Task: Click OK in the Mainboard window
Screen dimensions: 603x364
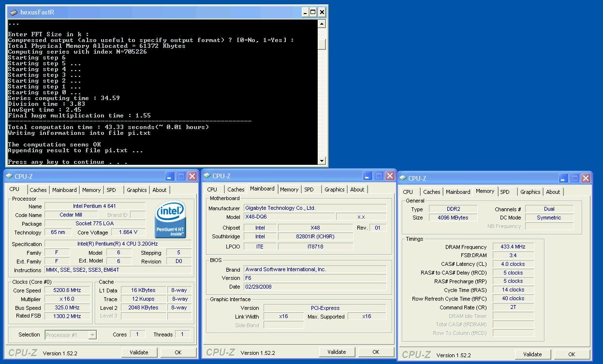Action: pos(376,352)
